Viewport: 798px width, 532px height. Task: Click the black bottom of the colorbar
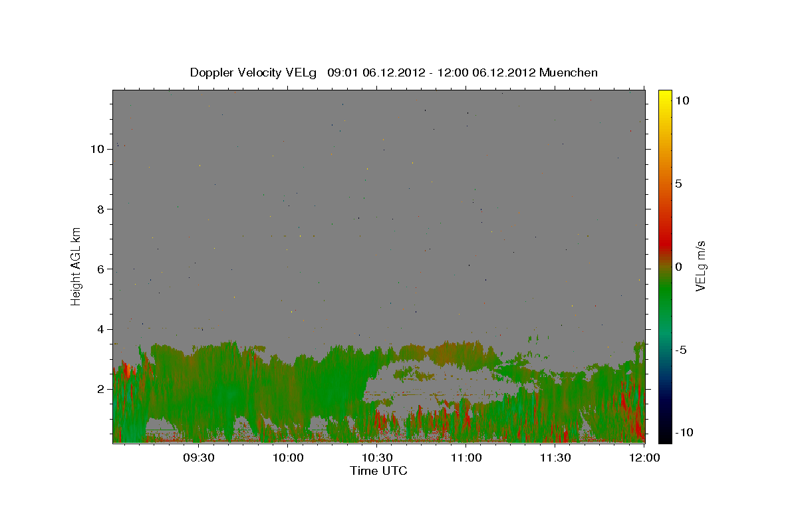[x=665, y=437]
